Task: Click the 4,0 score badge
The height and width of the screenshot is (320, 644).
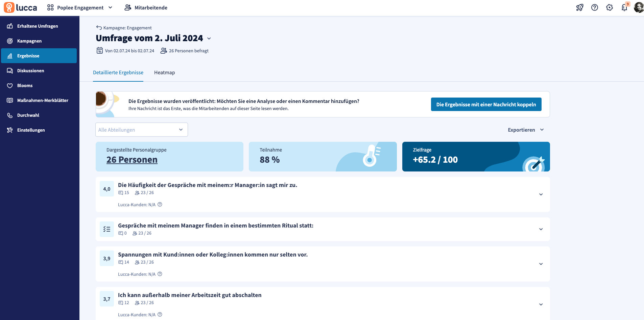Action: pos(107,189)
